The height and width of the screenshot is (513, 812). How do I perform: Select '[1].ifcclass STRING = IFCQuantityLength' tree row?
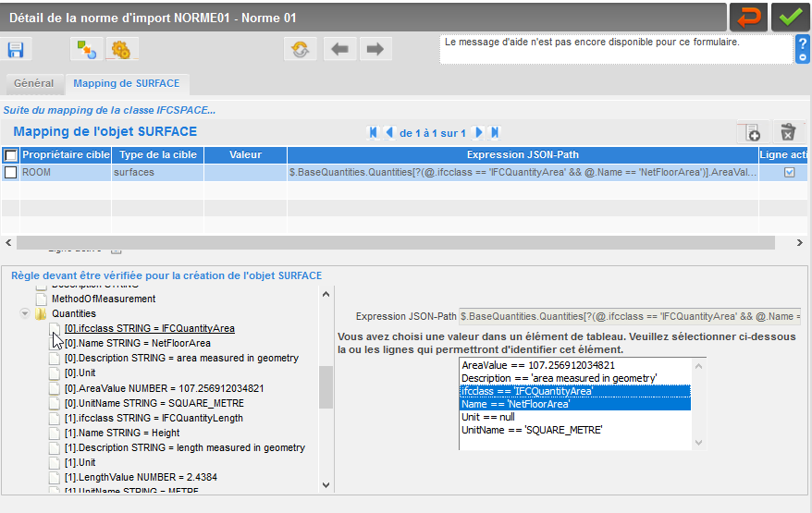point(154,419)
